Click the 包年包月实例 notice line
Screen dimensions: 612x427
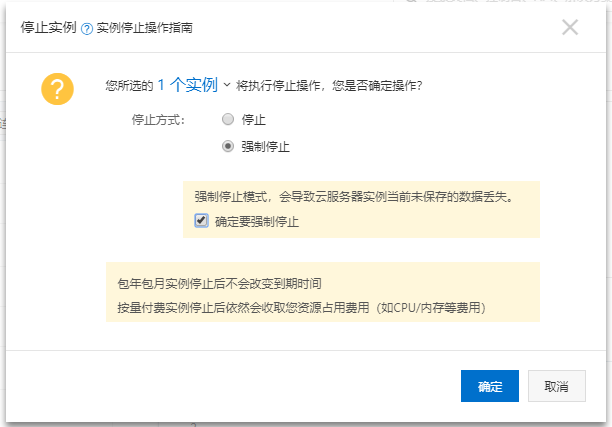[219, 283]
